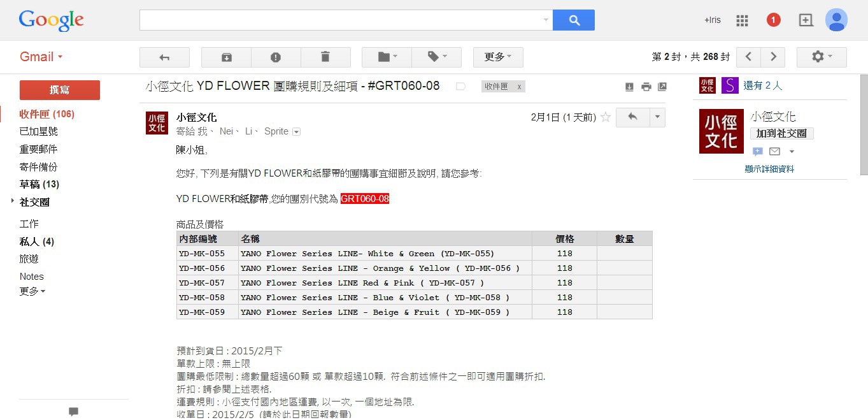Start chat with 小徑文化 contact
Screen dimensions: 868x420
click(x=758, y=152)
